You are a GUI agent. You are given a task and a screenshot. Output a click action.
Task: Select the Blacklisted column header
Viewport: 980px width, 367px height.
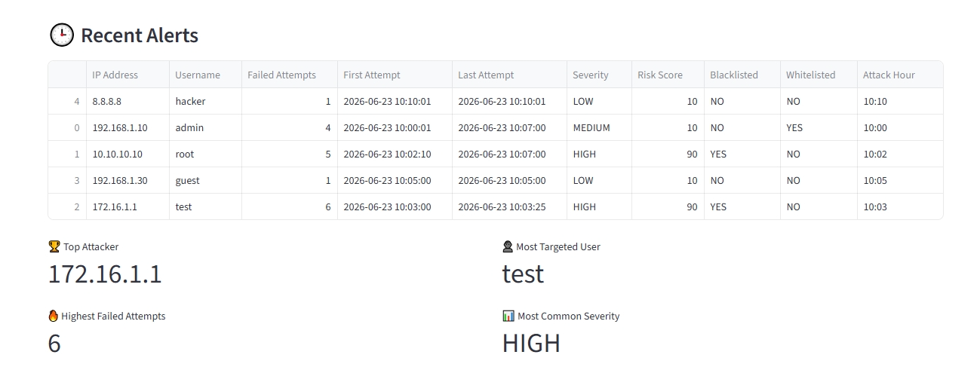(x=742, y=75)
